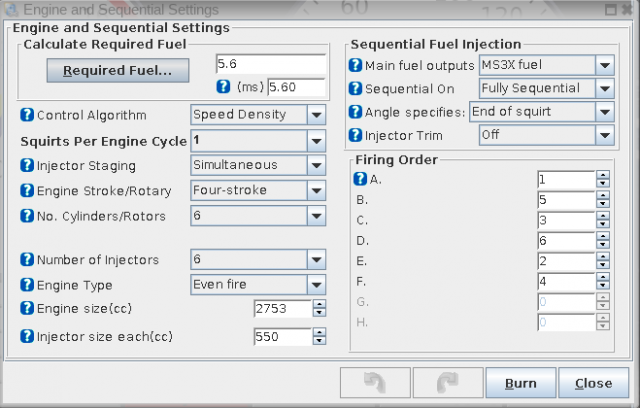640x408 pixels.
Task: Increase firing order A value
Action: pos(603,176)
